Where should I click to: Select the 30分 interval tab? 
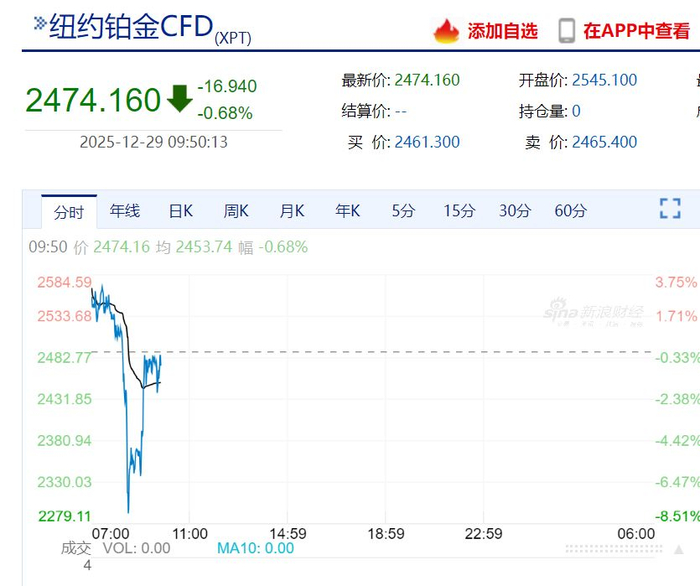point(515,211)
